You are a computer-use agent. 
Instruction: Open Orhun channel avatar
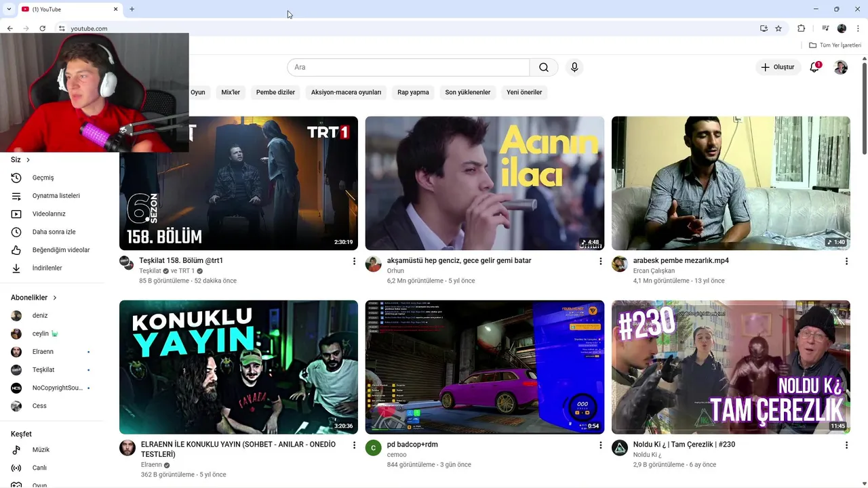[x=374, y=264]
